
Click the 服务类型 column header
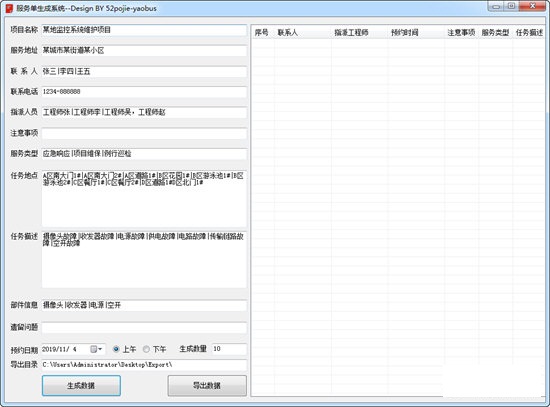[x=495, y=33]
